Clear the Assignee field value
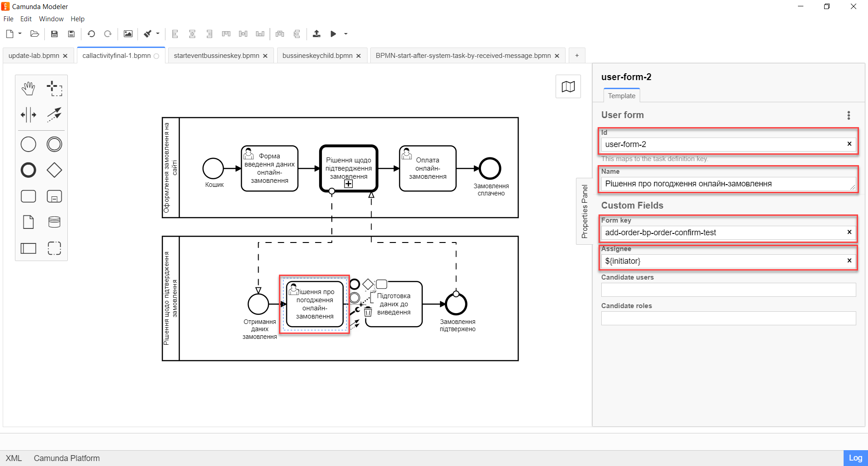This screenshot has height=466, width=868. [x=849, y=261]
